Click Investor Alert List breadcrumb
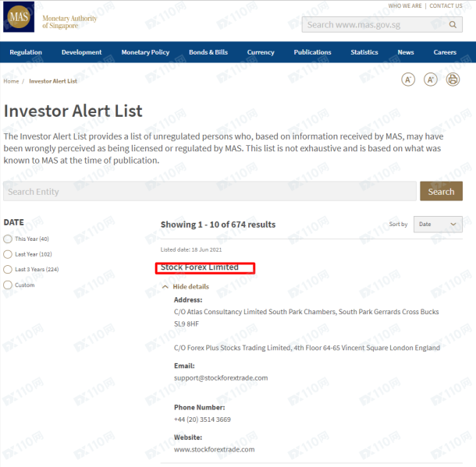 pyautogui.click(x=53, y=81)
